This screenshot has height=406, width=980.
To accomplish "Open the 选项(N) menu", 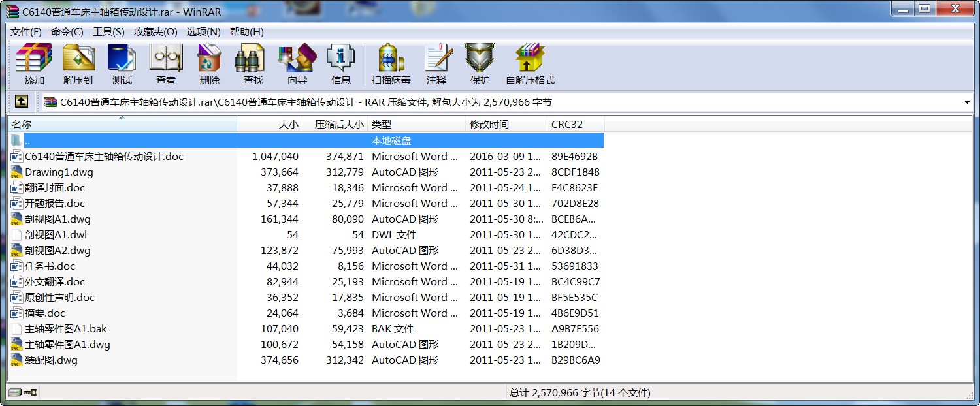I will coord(203,32).
